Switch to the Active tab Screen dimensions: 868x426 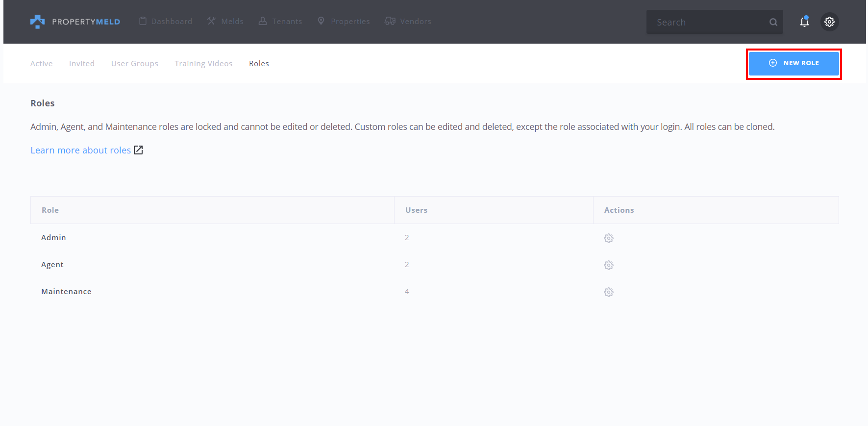tap(42, 64)
